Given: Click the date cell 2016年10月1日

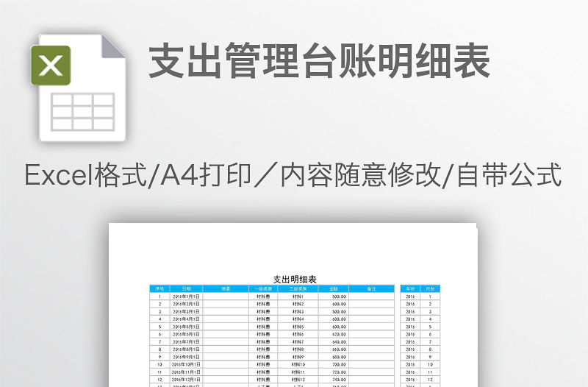Looking at the screenshot, I should coord(187,364).
